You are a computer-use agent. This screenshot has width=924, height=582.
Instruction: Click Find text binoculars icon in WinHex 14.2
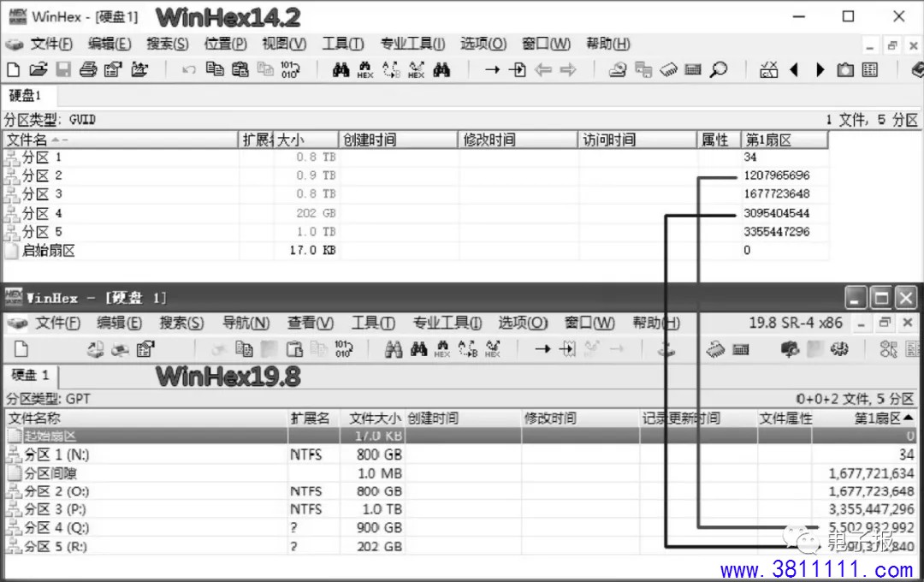341,69
